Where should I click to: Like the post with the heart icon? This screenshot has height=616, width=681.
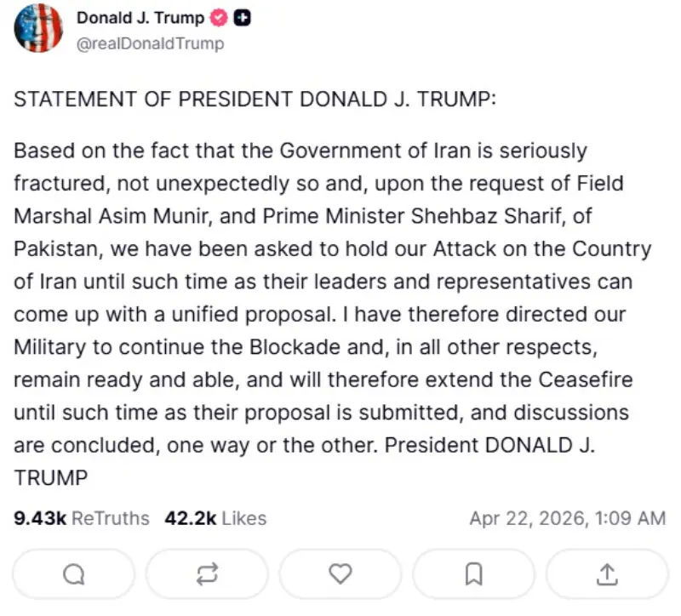point(340,574)
